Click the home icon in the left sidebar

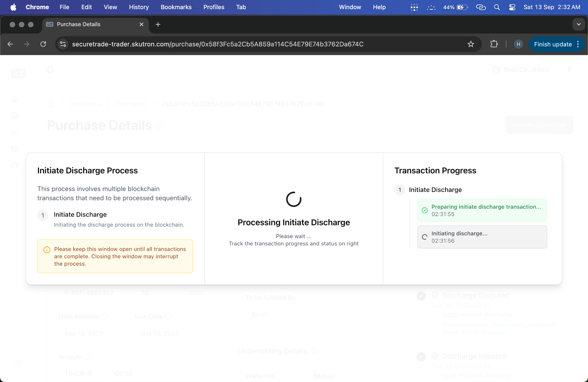point(15,99)
